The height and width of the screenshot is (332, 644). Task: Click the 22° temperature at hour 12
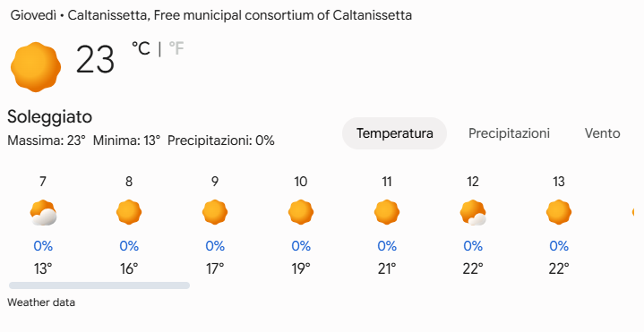[x=473, y=268]
